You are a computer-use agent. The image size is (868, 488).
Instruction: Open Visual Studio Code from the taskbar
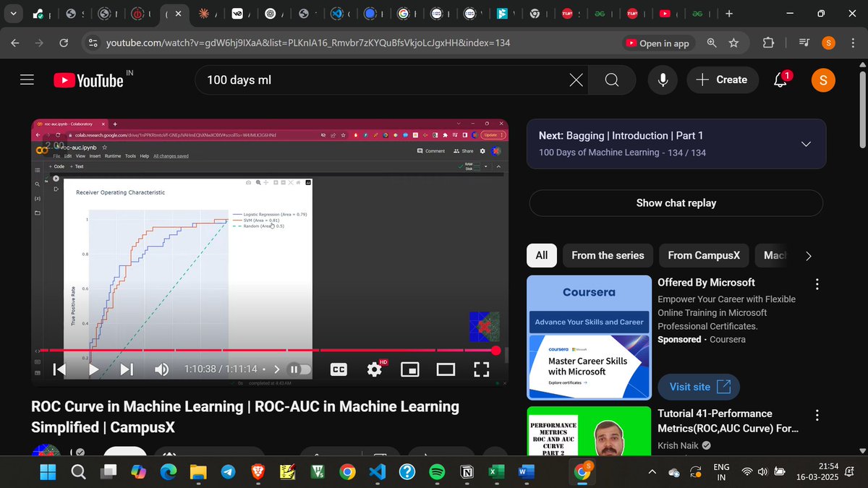377,472
